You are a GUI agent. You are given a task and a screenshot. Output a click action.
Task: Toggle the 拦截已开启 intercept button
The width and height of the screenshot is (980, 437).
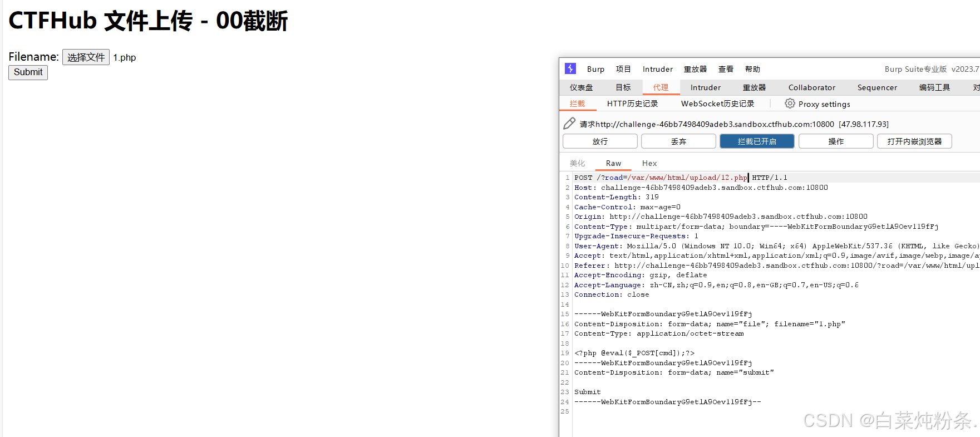(757, 141)
